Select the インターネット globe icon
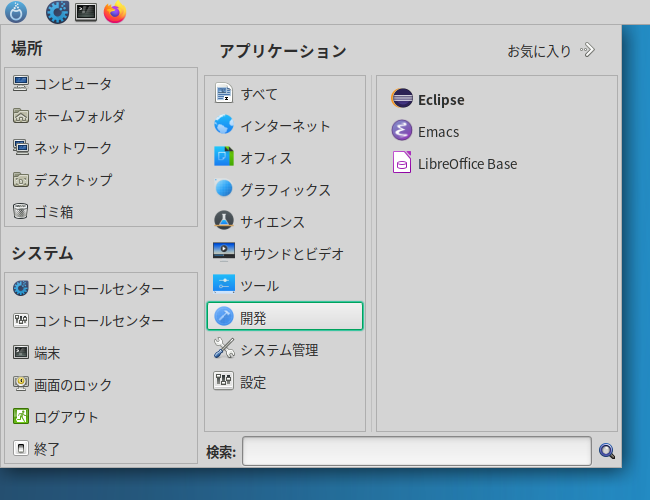Image resolution: width=650 pixels, height=500 pixels. 224,125
